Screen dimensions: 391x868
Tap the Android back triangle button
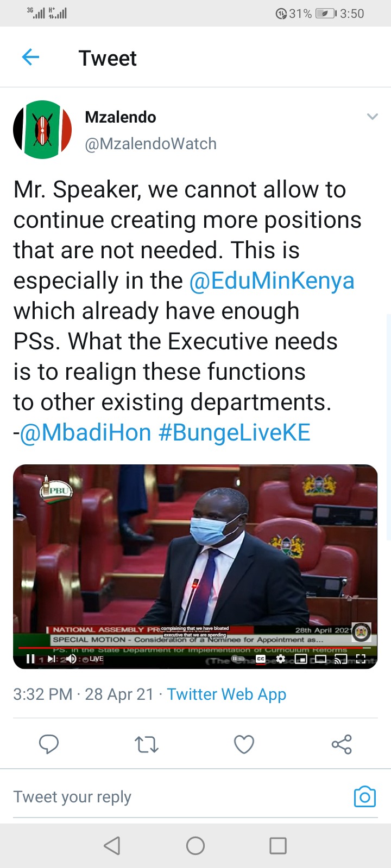(x=112, y=845)
